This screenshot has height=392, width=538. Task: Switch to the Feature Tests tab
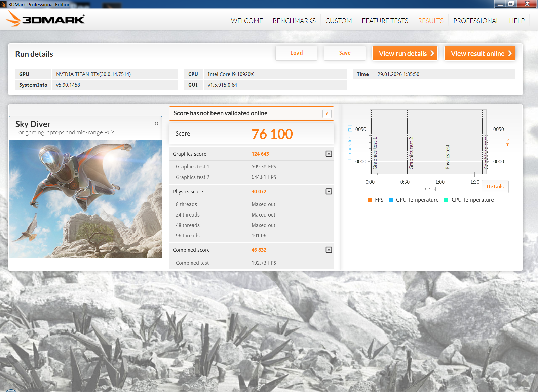pyautogui.click(x=385, y=21)
